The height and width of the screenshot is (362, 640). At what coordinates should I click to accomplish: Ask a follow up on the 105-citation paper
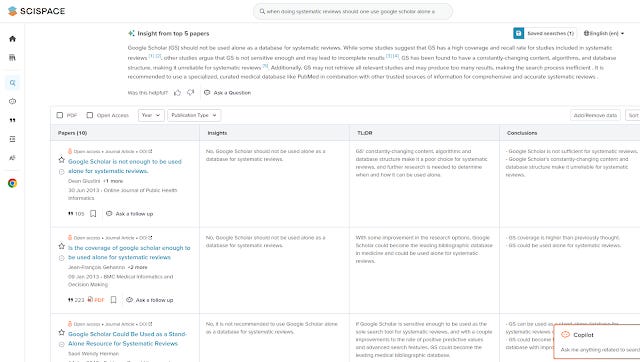(129, 213)
